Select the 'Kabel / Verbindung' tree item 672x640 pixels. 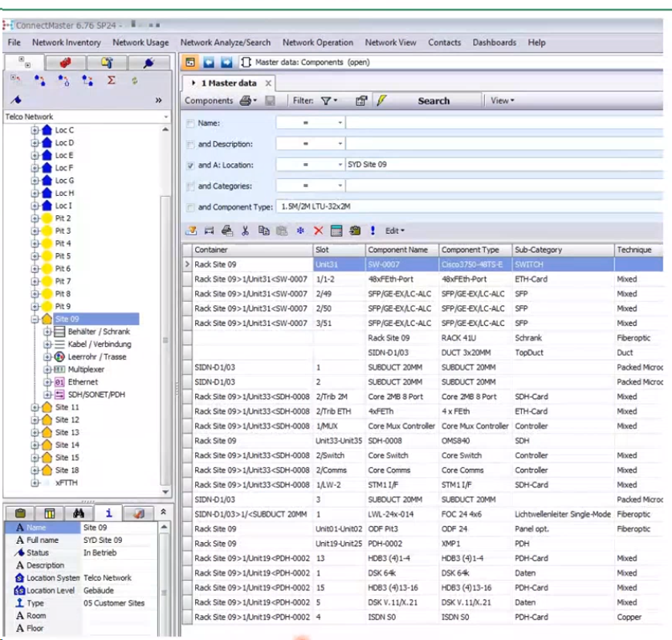(100, 344)
